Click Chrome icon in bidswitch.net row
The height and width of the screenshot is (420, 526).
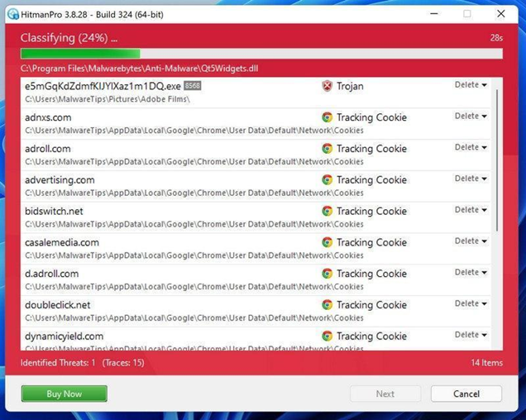click(x=327, y=211)
